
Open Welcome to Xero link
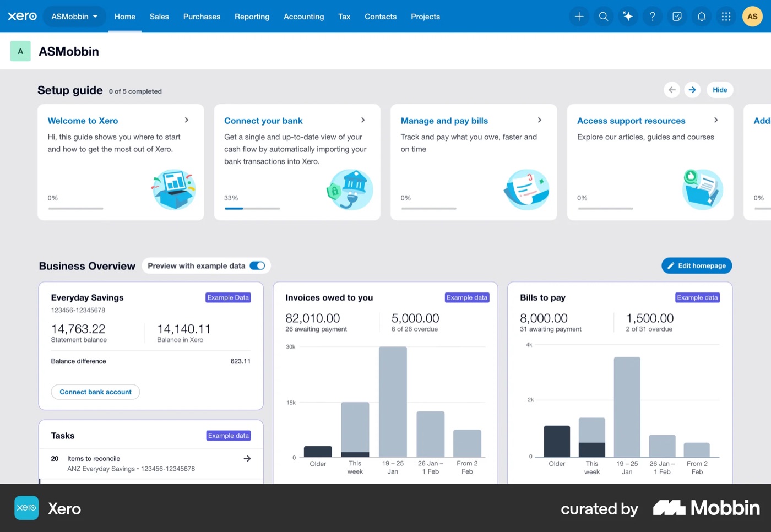[x=83, y=121]
